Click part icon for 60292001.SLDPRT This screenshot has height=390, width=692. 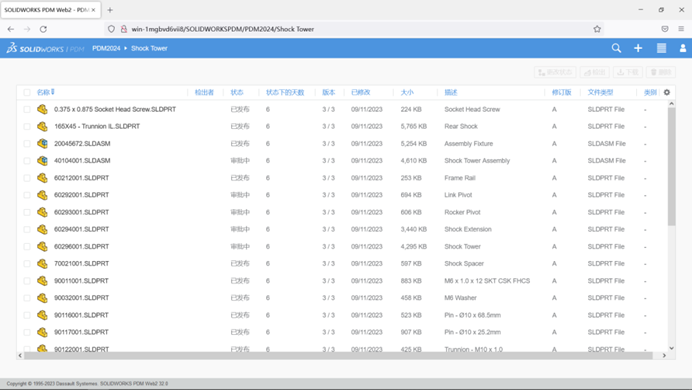[42, 195]
